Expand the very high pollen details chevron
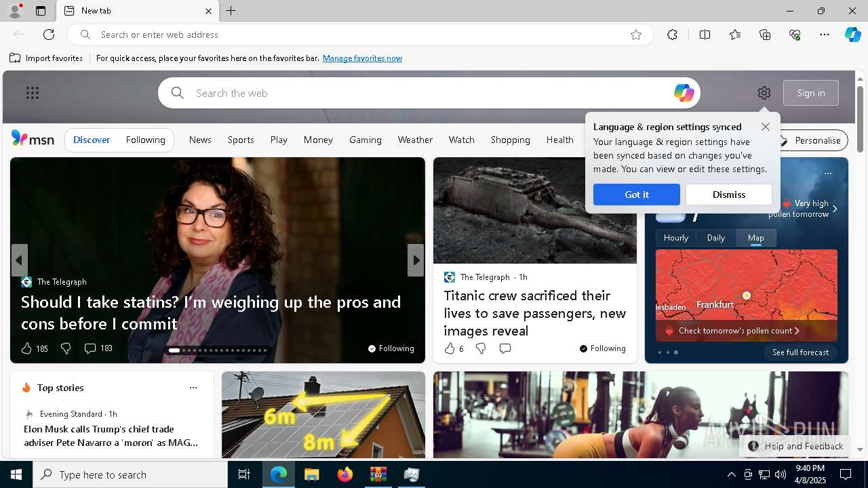The image size is (868, 488). click(x=835, y=209)
